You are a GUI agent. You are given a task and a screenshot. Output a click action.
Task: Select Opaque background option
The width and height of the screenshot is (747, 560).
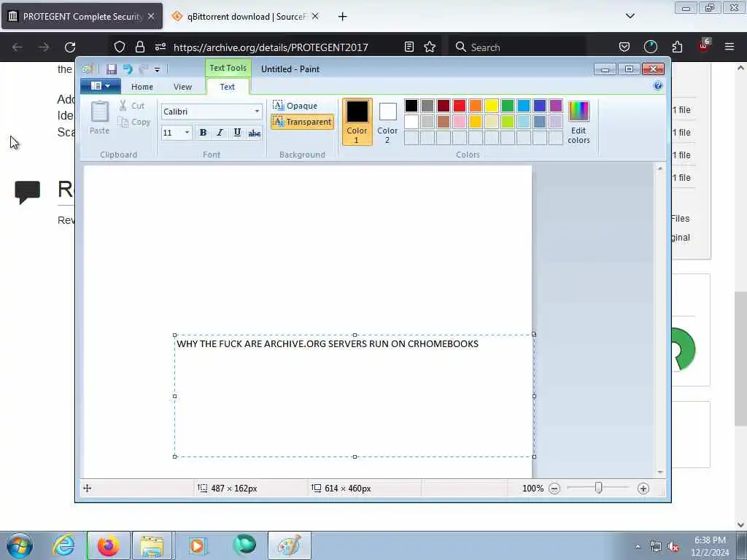[x=295, y=105]
